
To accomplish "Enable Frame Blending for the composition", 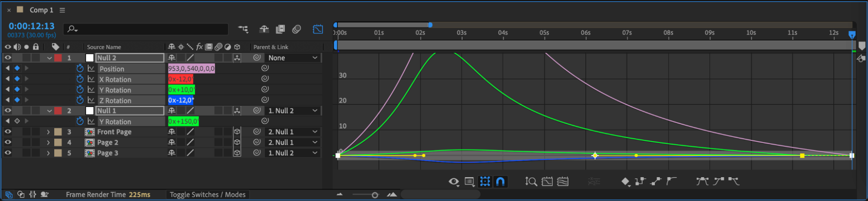I will [281, 29].
